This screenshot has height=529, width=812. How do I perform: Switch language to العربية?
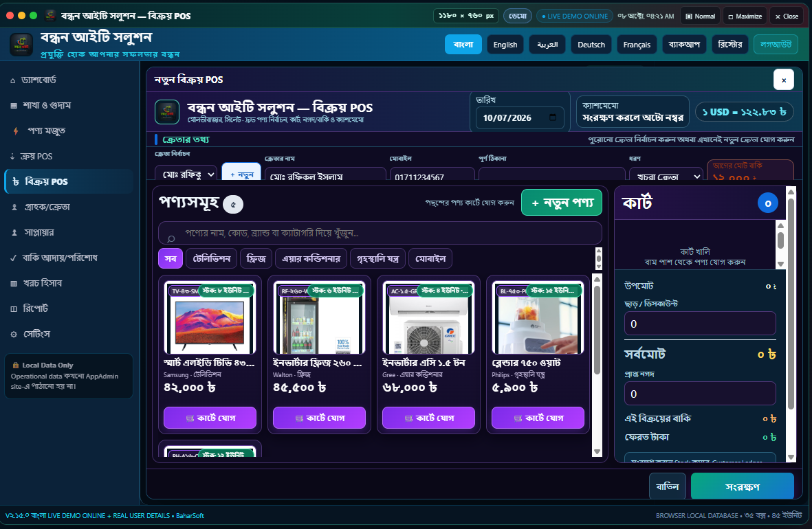pyautogui.click(x=547, y=45)
